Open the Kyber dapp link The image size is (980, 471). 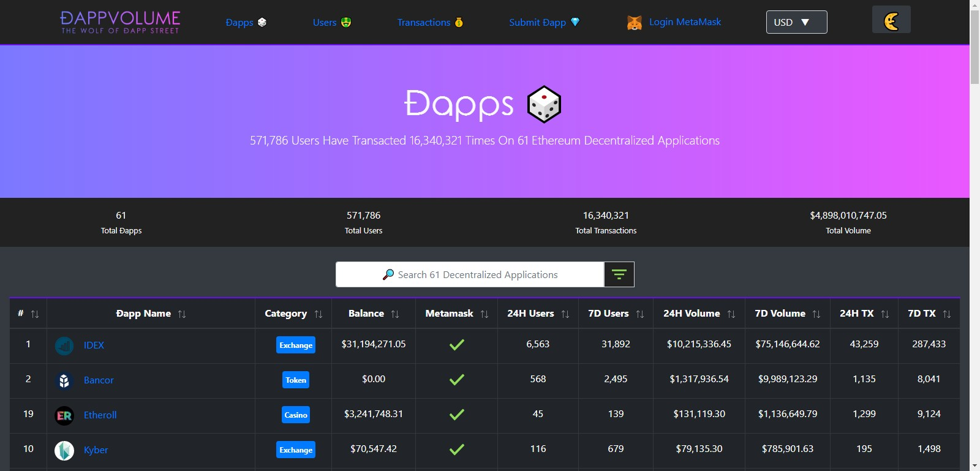pyautogui.click(x=96, y=450)
